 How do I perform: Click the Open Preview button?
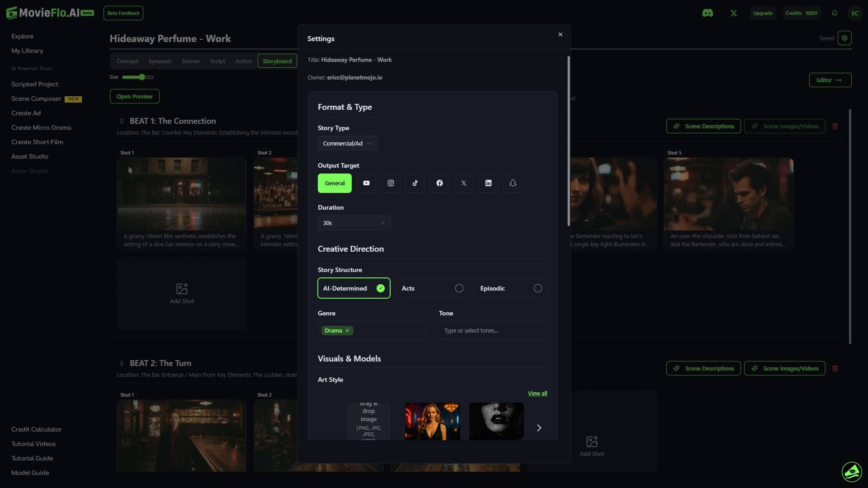click(x=134, y=96)
